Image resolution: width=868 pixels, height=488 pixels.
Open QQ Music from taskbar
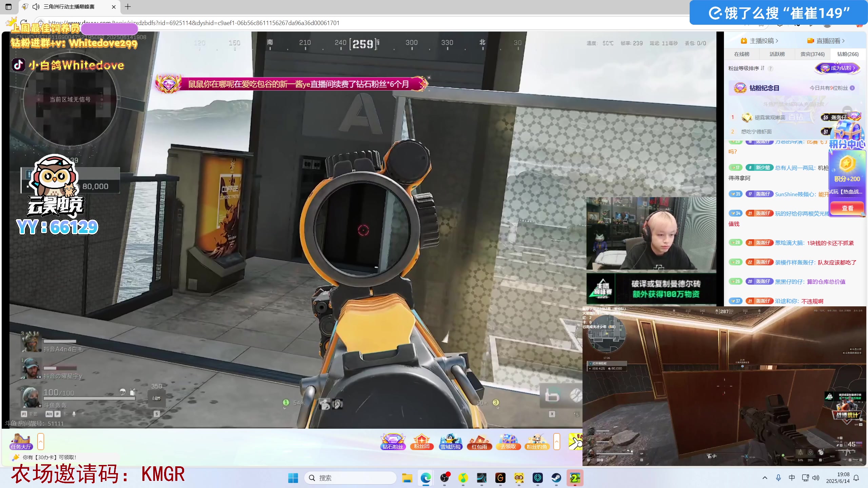point(463,478)
